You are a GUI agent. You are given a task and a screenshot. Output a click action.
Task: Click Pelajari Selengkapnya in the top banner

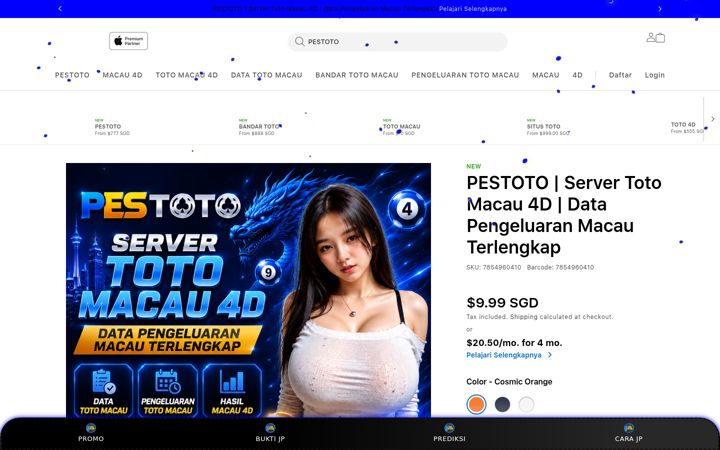pos(472,9)
